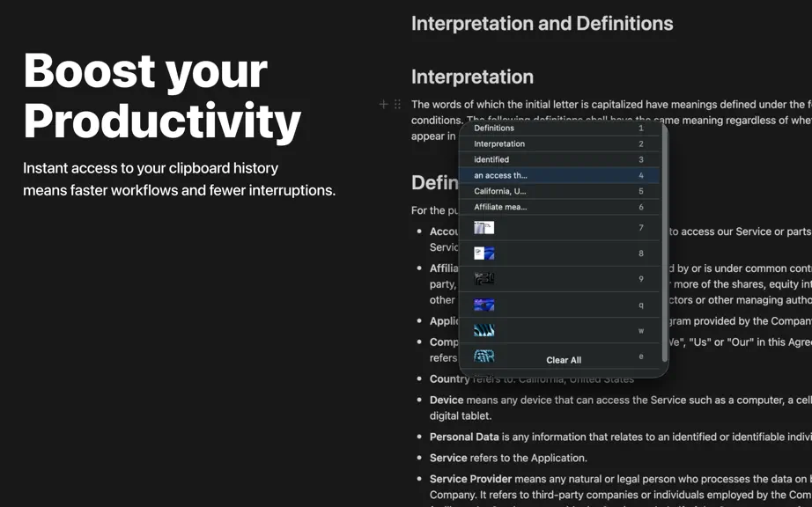Screen dimensions: 812x507
Task: Paste the 'Definitions' clipboard entry
Action: pos(560,129)
